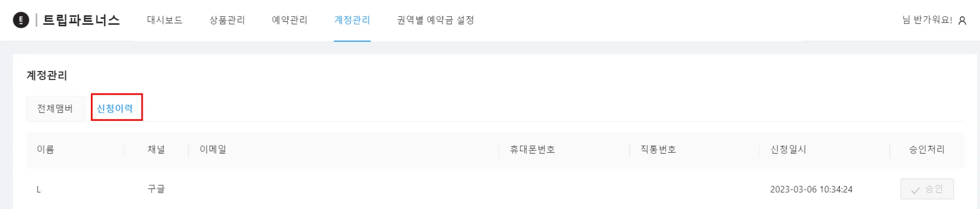Viewport: 980px width, 209px height.
Task: Click the 신청일시 column header
Action: click(x=788, y=150)
